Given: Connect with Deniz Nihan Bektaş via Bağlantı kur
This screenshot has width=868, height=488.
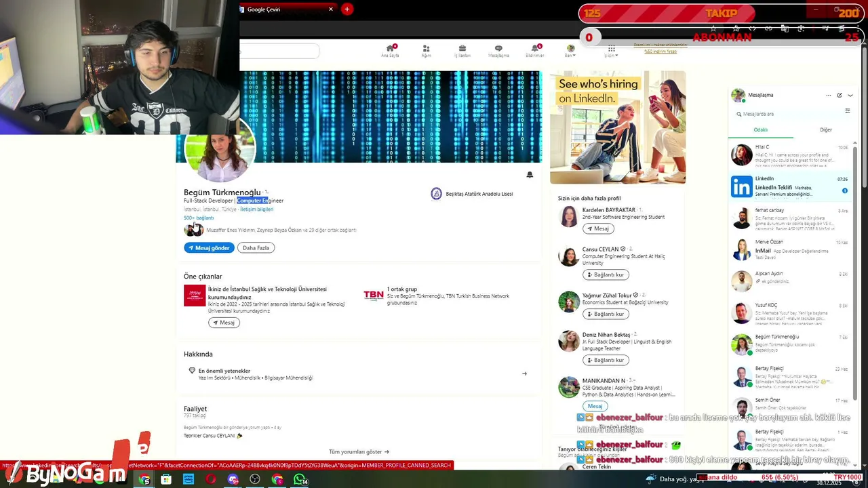Looking at the screenshot, I should pos(606,360).
